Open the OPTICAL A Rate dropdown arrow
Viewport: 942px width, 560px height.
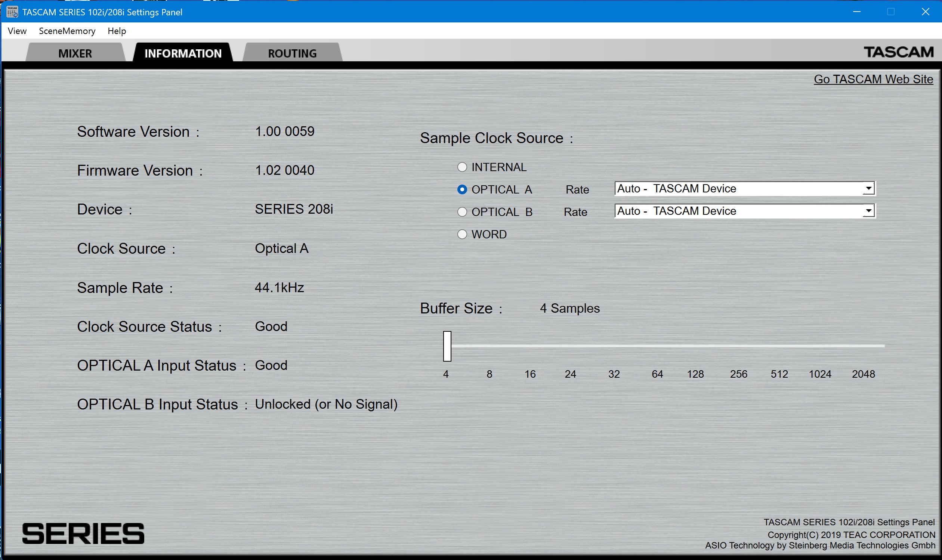click(868, 188)
